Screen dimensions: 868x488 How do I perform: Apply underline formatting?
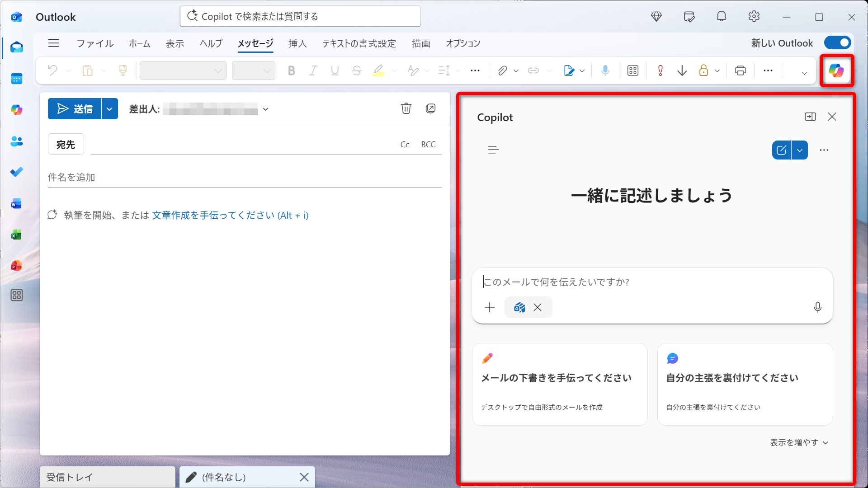(x=335, y=70)
